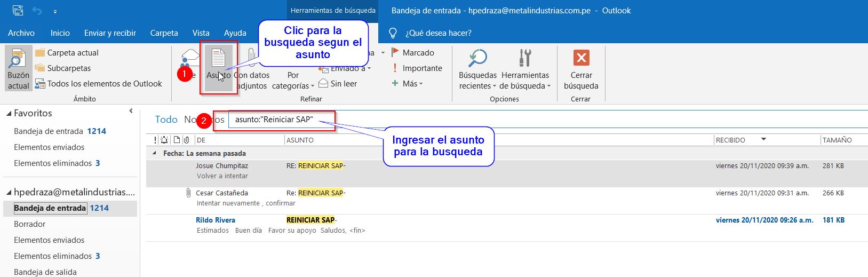Select the Buzón actual search scope
868x277 pixels.
[x=19, y=68]
